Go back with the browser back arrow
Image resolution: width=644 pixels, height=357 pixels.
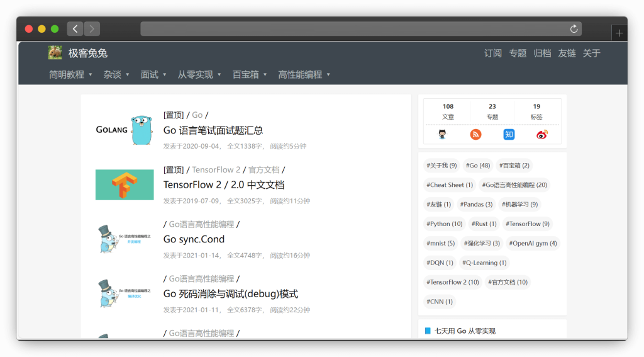[75, 29]
